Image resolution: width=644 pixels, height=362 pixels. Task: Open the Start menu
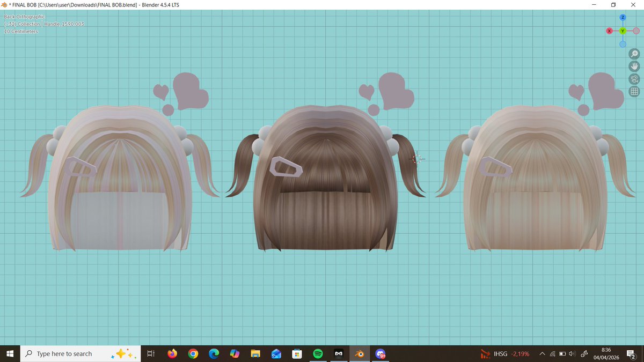click(10, 353)
